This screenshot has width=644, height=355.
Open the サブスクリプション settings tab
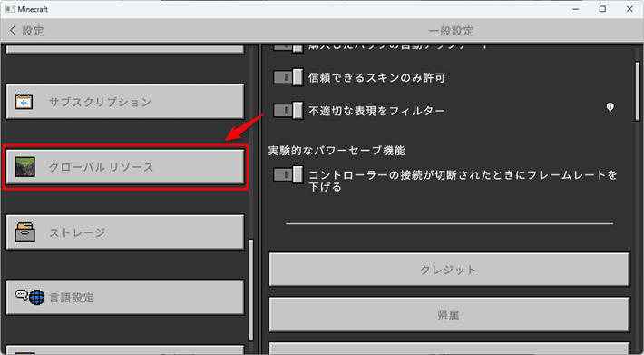[125, 102]
